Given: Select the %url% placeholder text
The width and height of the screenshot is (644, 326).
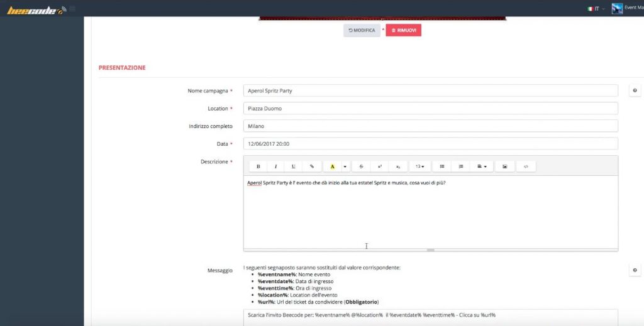Looking at the screenshot, I should 266,302.
